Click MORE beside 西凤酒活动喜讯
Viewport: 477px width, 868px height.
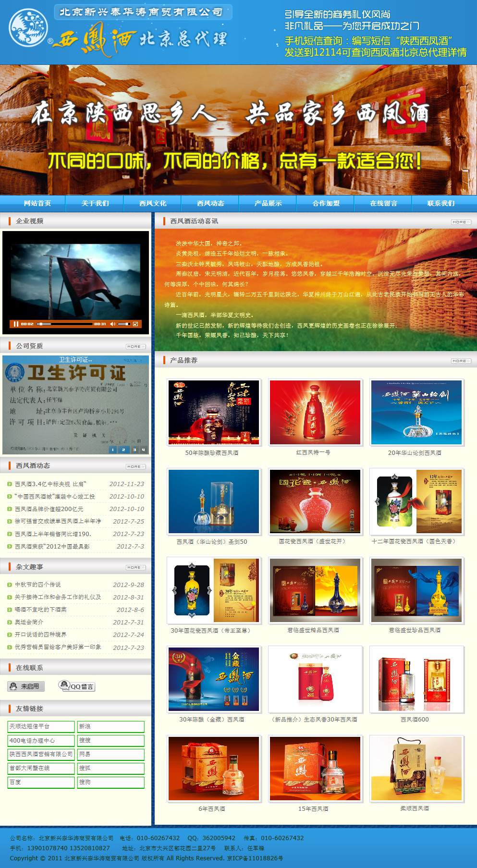pos(461,222)
